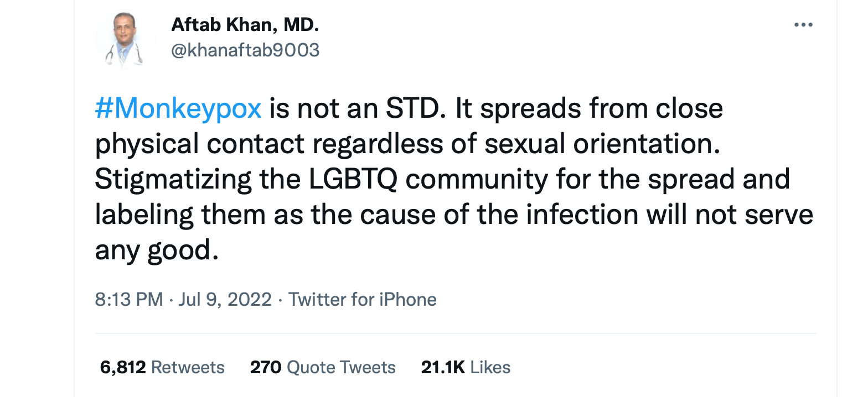Click Aftab Khan's profile avatar photo

126,40
